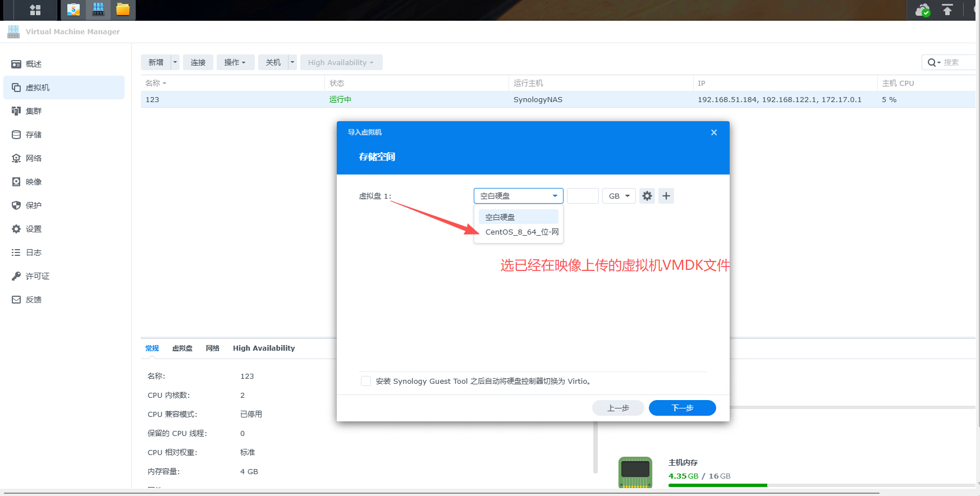Image resolution: width=980 pixels, height=496 pixels.
Task: Open the 反馈 feedback section
Action: (x=64, y=300)
